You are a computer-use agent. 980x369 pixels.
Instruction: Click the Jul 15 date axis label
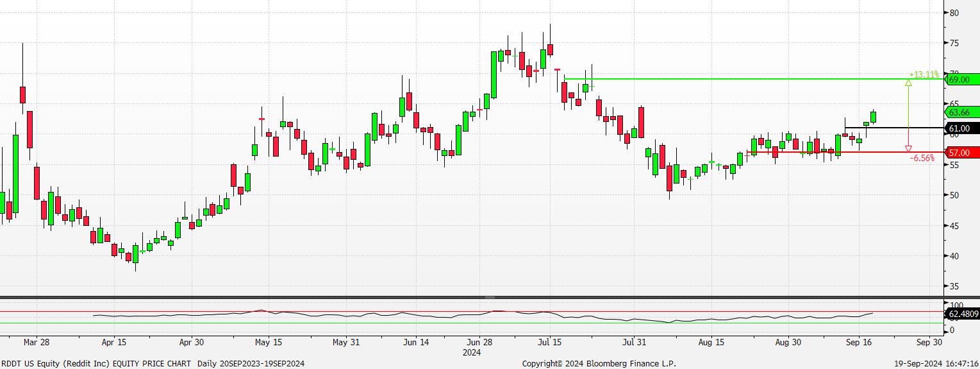pyautogui.click(x=549, y=342)
